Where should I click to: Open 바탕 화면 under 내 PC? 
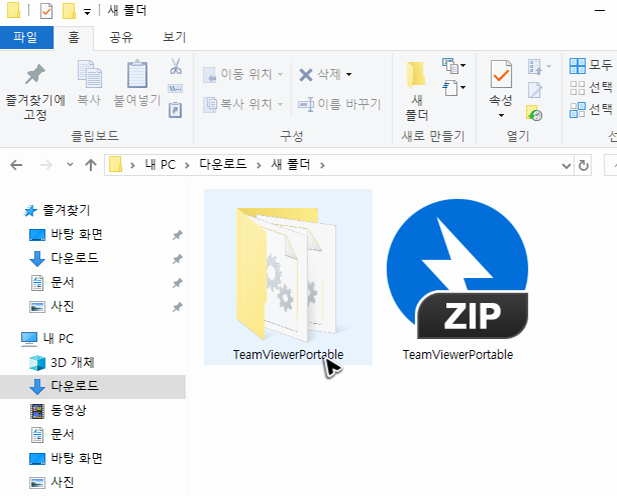76,458
